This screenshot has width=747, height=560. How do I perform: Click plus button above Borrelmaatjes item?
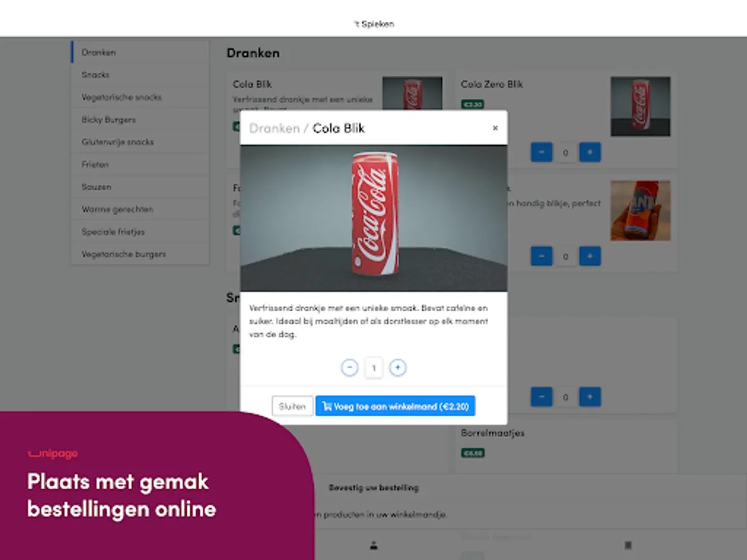click(590, 397)
